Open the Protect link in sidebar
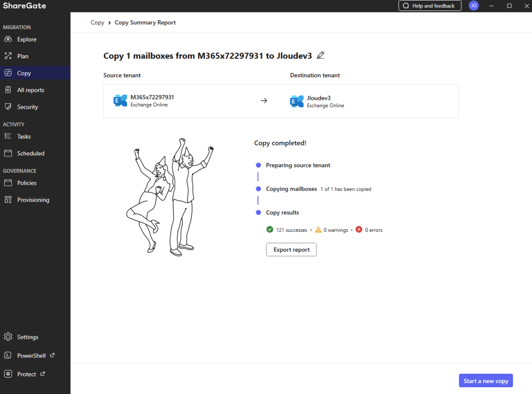Viewport: 532px width, 394px height. (35, 374)
